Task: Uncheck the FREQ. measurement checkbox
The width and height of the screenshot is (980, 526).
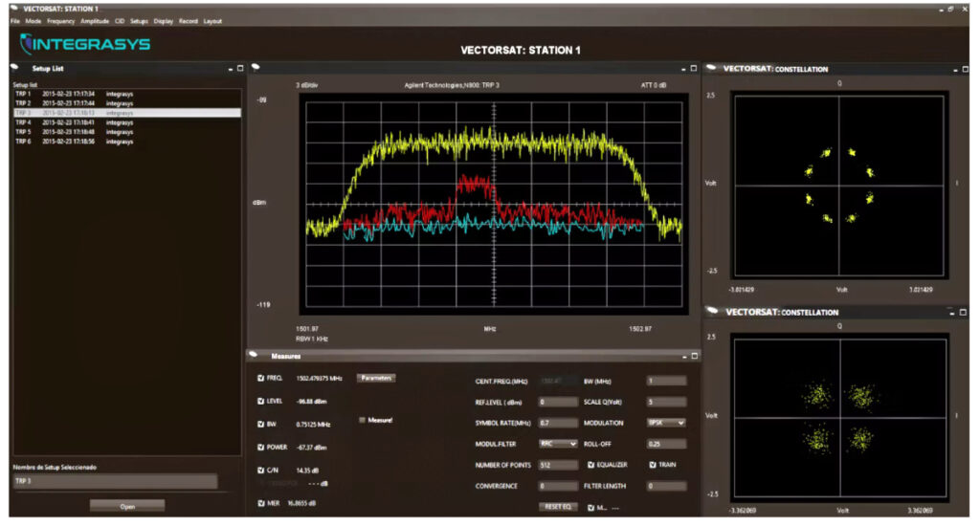Action: (260, 378)
